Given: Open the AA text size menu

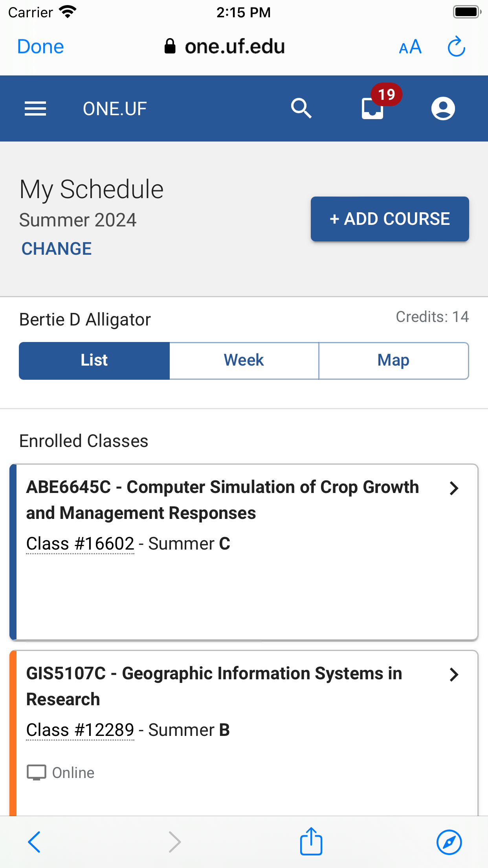Looking at the screenshot, I should [x=410, y=47].
